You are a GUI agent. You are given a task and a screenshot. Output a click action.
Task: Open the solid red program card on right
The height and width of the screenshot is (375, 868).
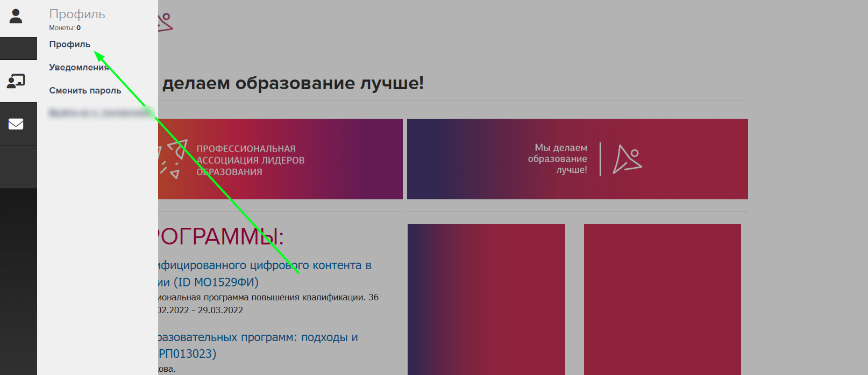click(662, 299)
